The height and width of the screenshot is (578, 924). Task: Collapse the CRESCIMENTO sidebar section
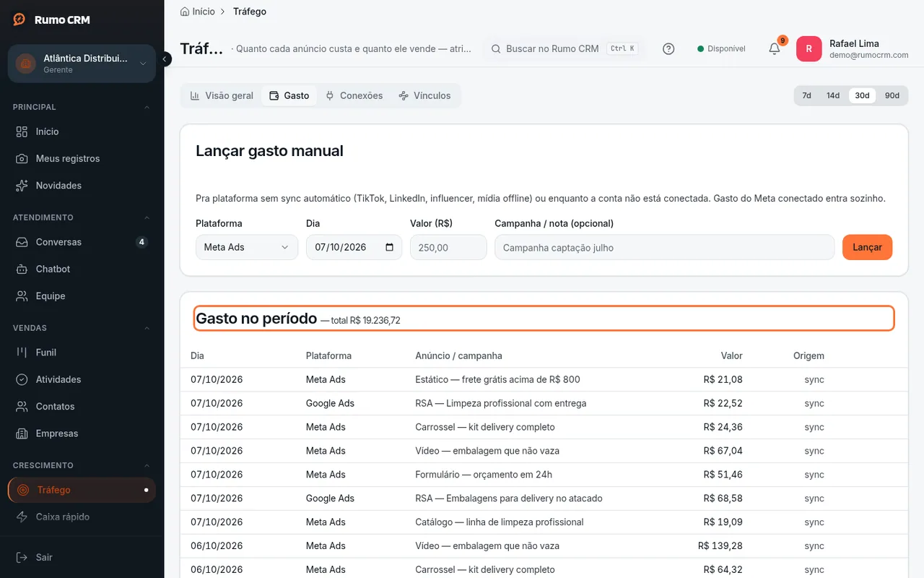point(82,465)
